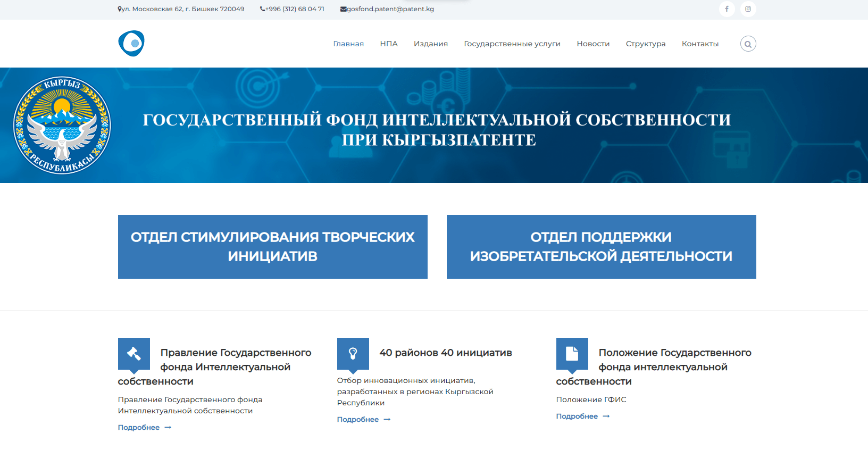The image size is (868, 458).
Task: Click the search magnifier icon
Action: tap(748, 44)
